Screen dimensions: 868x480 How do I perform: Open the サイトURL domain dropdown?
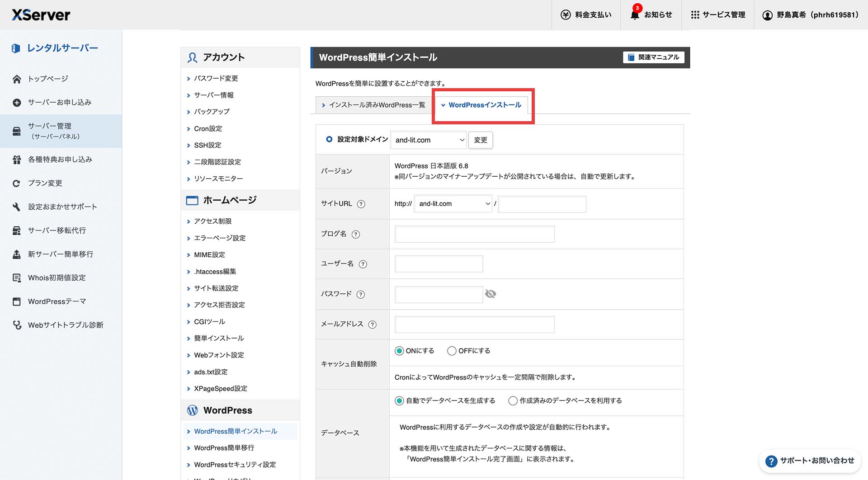(453, 204)
